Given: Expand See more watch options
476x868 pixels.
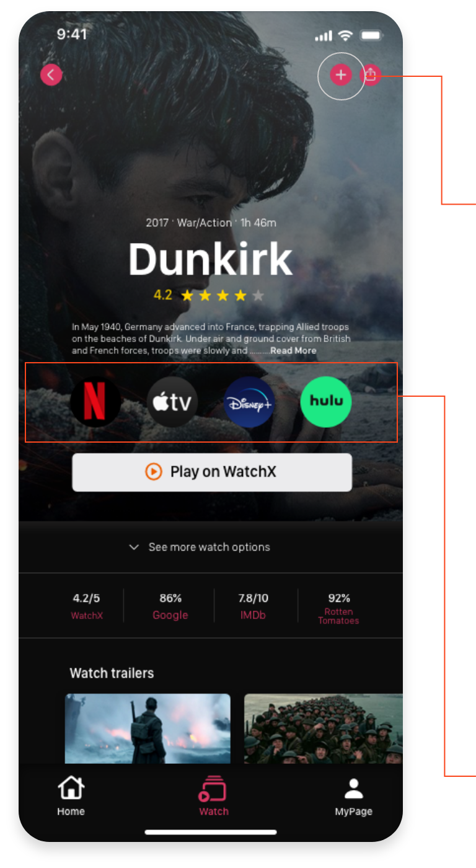Looking at the screenshot, I should click(x=200, y=547).
